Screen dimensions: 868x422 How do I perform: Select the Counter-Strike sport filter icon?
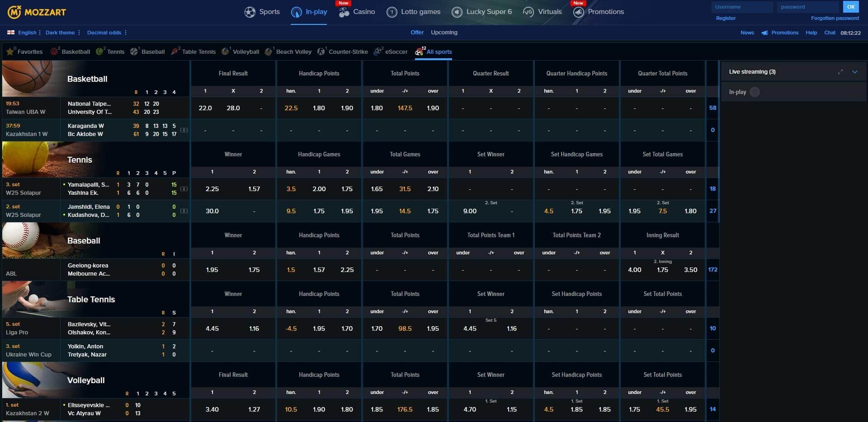(x=321, y=51)
